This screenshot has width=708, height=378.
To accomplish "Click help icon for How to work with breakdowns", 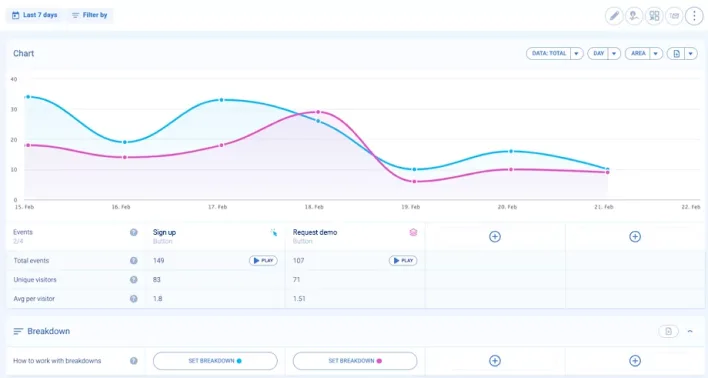I will pyautogui.click(x=134, y=361).
